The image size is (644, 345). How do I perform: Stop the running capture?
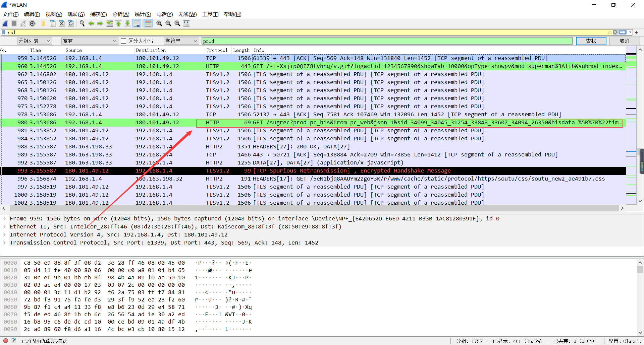[x=14, y=23]
